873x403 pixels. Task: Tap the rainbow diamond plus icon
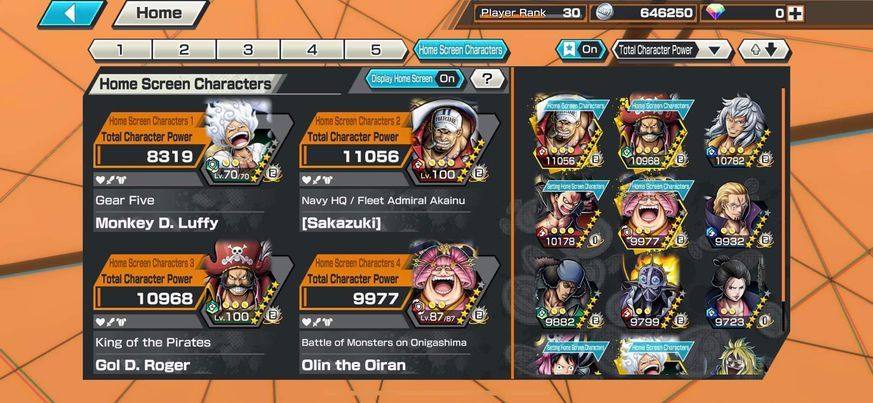pyautogui.click(x=796, y=13)
